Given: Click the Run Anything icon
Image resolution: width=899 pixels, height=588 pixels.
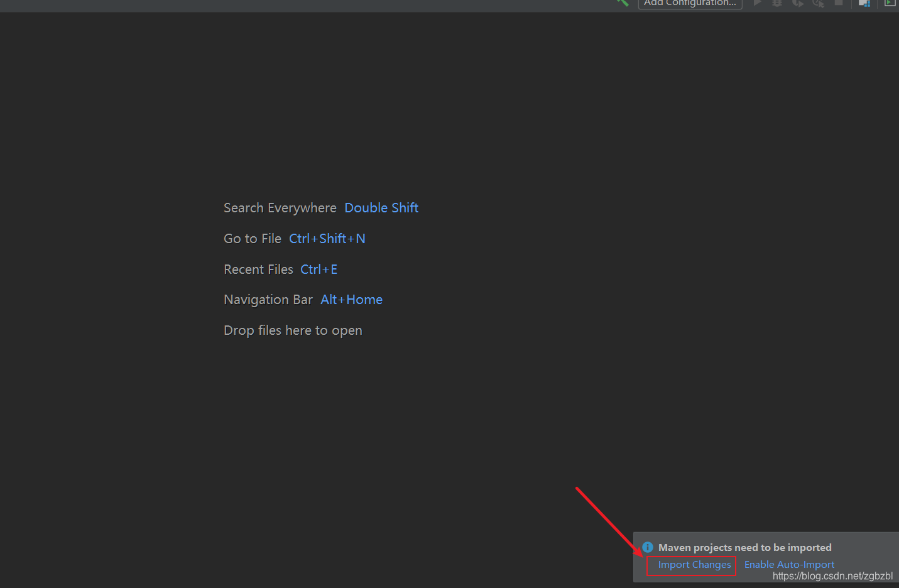Looking at the screenshot, I should click(890, 3).
